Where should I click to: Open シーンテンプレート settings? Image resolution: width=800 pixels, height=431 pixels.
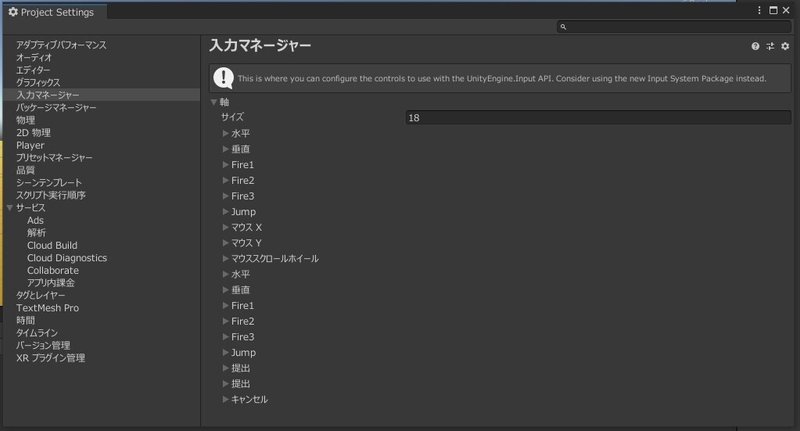click(49, 183)
